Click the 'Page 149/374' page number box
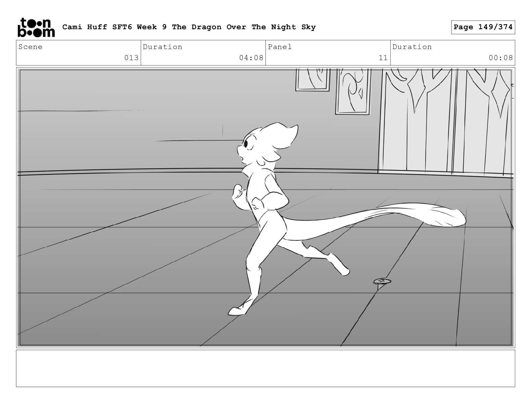The image size is (532, 411). (x=483, y=27)
